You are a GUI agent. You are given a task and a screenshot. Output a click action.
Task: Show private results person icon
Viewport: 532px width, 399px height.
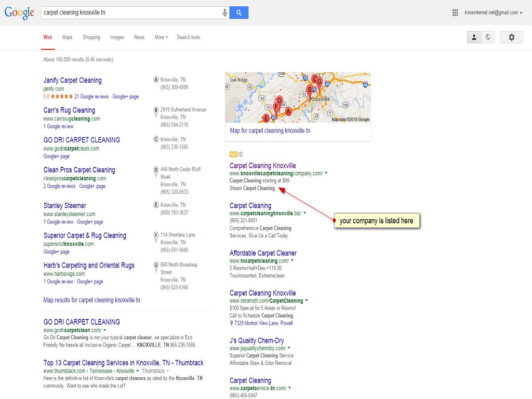pos(474,37)
